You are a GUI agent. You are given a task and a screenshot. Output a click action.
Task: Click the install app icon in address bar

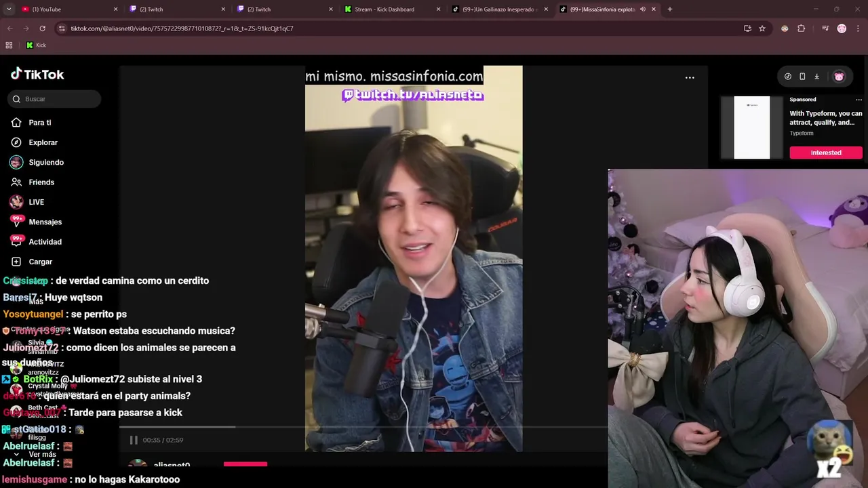(x=747, y=28)
